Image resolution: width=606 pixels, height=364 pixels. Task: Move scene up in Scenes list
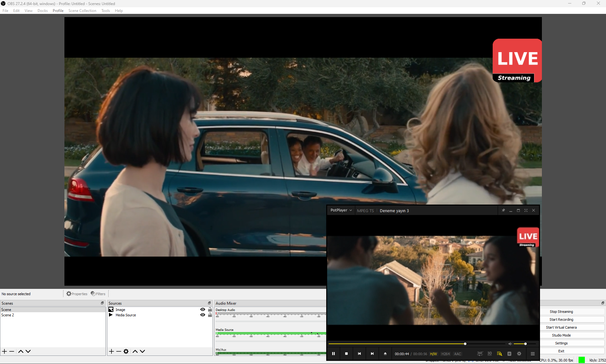click(21, 351)
